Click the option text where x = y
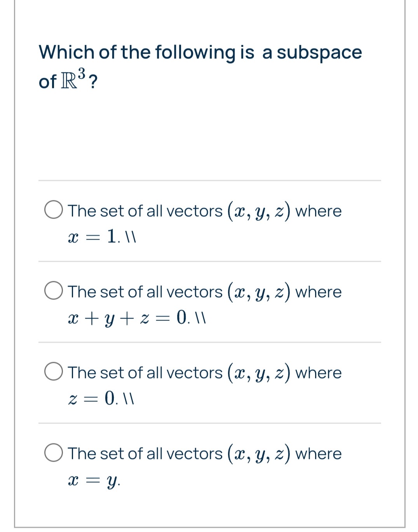Screen dimensions: 418x532 point(205,466)
